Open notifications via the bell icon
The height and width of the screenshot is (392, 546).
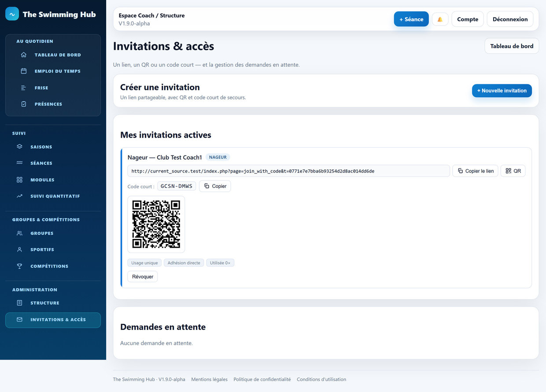point(440,19)
